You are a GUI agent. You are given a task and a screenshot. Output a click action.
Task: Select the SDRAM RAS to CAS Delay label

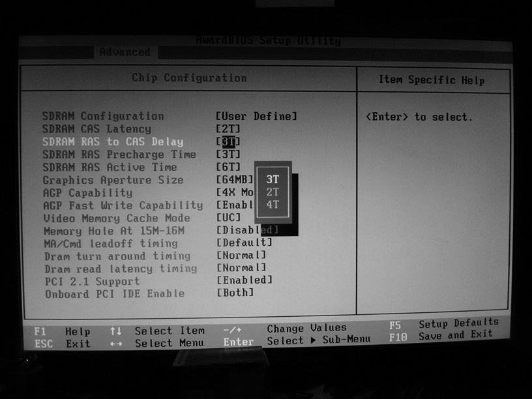click(113, 142)
